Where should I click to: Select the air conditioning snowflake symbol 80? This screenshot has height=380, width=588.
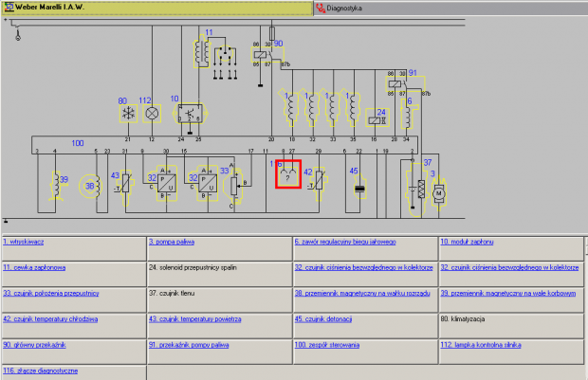coord(128,114)
